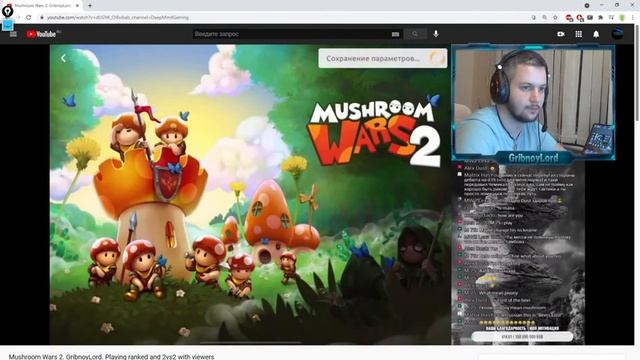
Task: Open the YouTube apps grid
Action: click(x=578, y=34)
